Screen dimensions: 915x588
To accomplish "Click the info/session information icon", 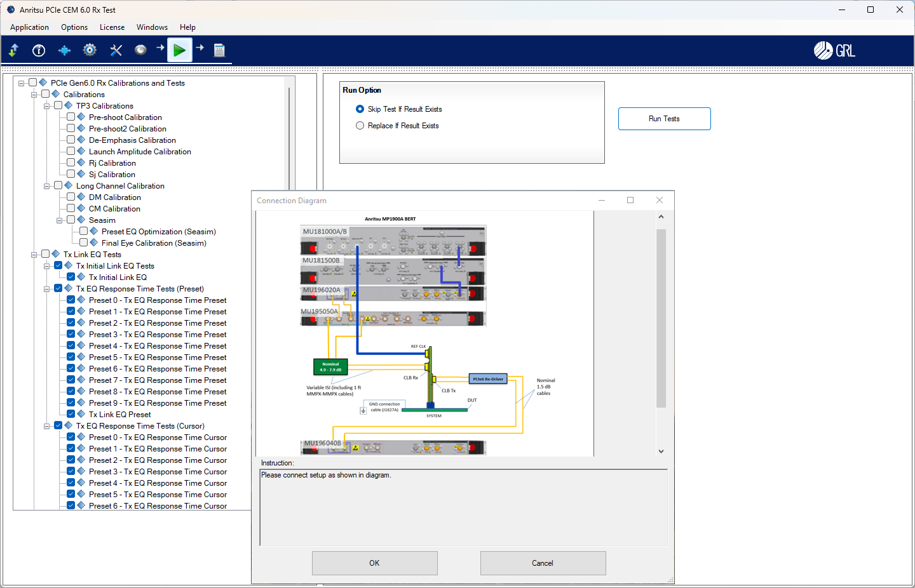I will (38, 50).
